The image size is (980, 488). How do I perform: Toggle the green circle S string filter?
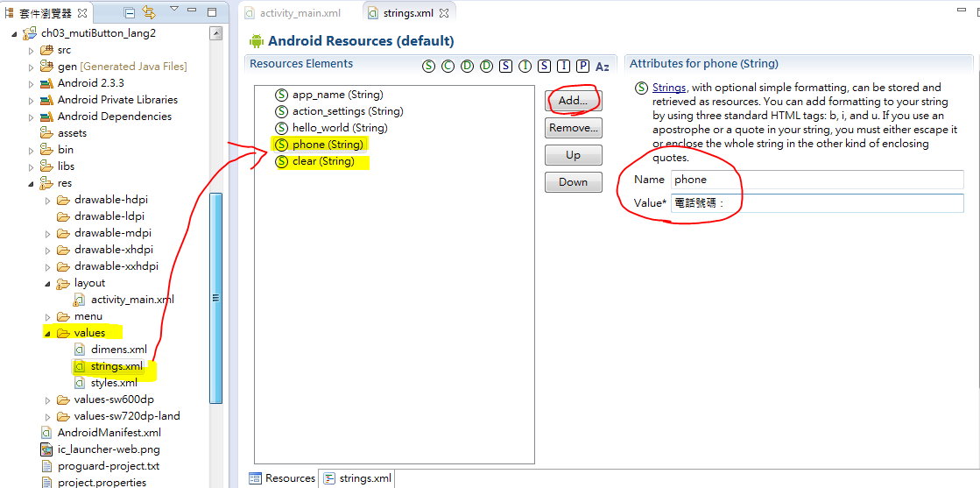(428, 66)
